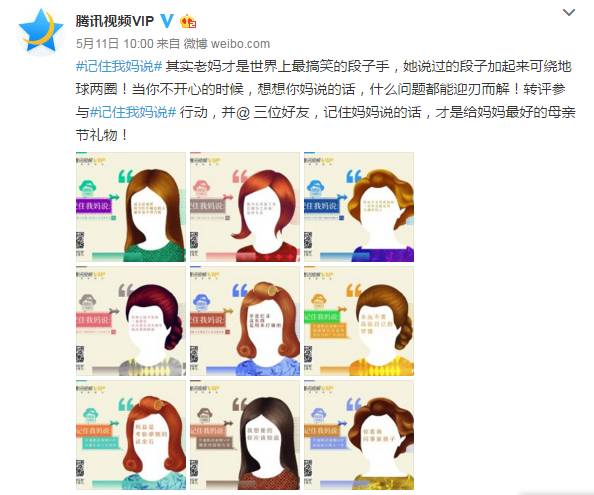Image resolution: width=594 pixels, height=495 pixels.
Task: View the red bob haircut image
Action: pos(245,207)
